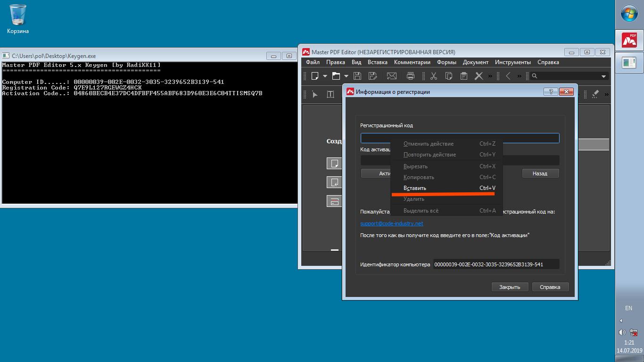
Task: Click the Computer ID line in Keygen
Action: [113, 82]
